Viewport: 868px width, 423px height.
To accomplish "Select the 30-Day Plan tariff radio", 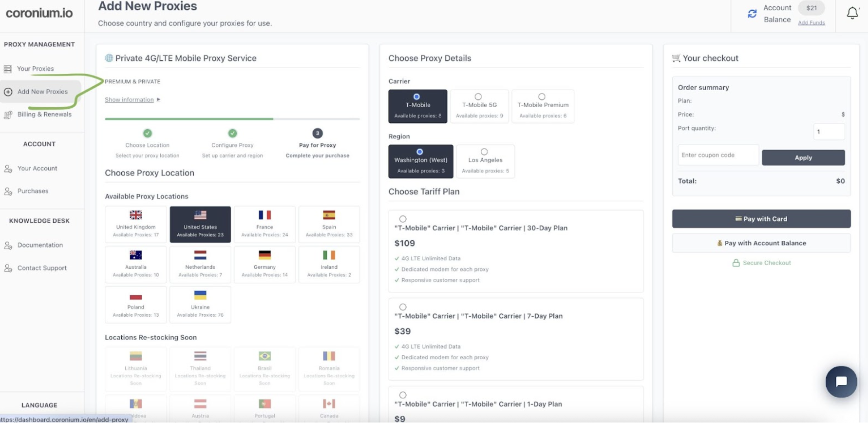I will (403, 219).
